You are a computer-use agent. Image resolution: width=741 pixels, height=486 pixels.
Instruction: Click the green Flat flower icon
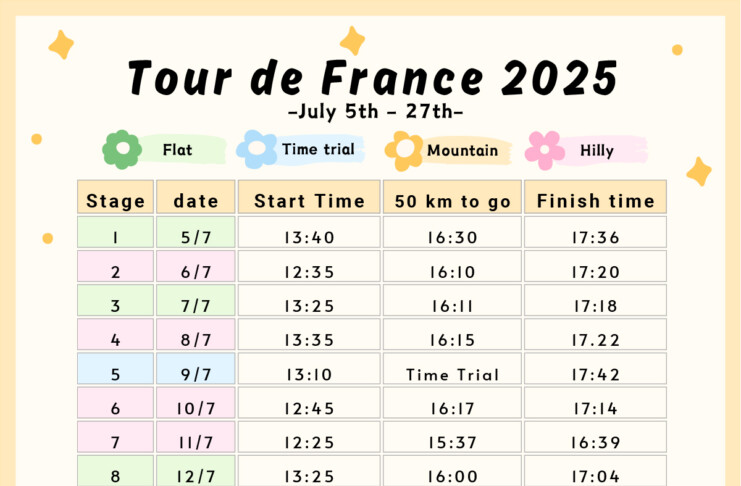(122, 150)
